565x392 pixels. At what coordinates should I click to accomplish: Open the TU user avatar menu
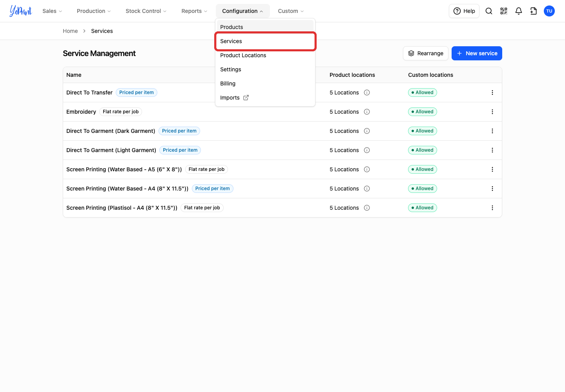pos(549,11)
